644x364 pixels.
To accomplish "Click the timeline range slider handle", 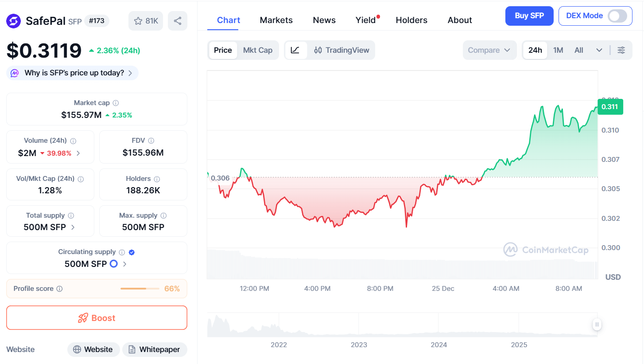I will [597, 325].
